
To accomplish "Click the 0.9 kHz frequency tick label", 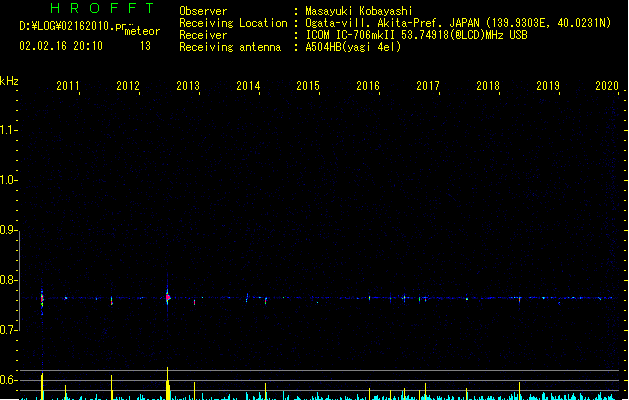I will click(x=8, y=230).
